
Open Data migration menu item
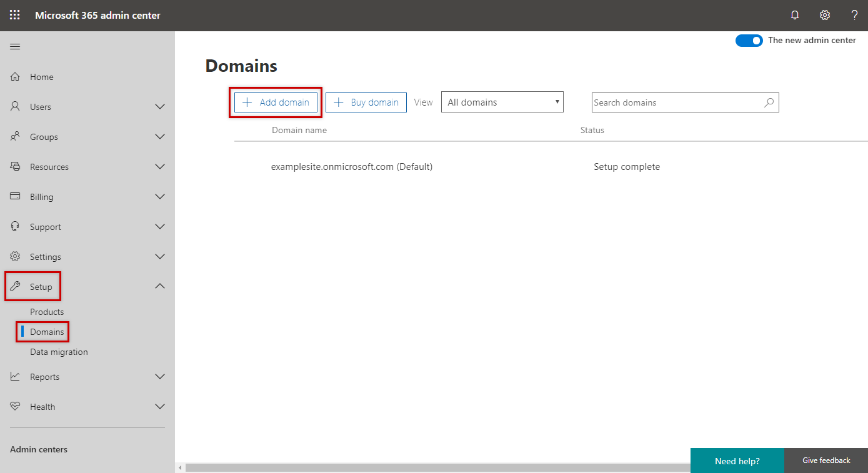click(59, 352)
